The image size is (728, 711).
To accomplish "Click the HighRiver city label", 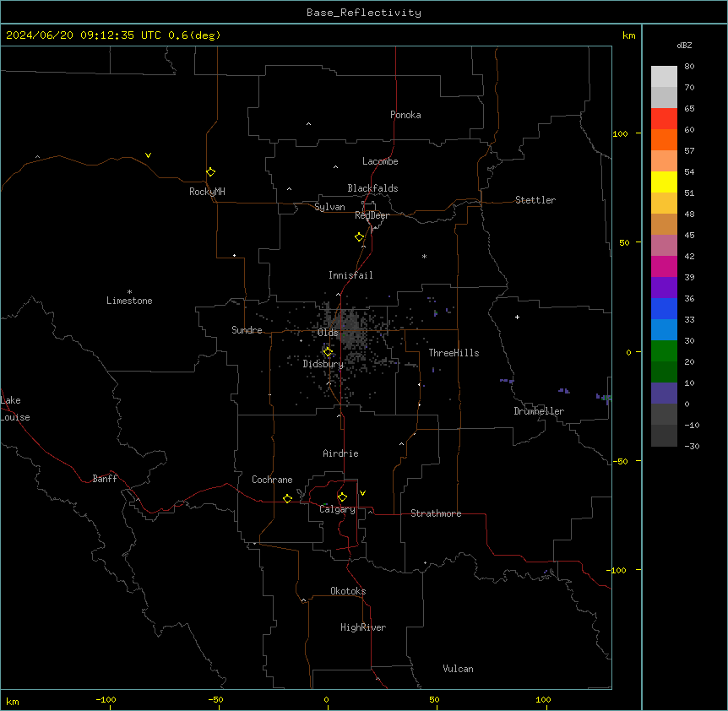I will pyautogui.click(x=363, y=627).
